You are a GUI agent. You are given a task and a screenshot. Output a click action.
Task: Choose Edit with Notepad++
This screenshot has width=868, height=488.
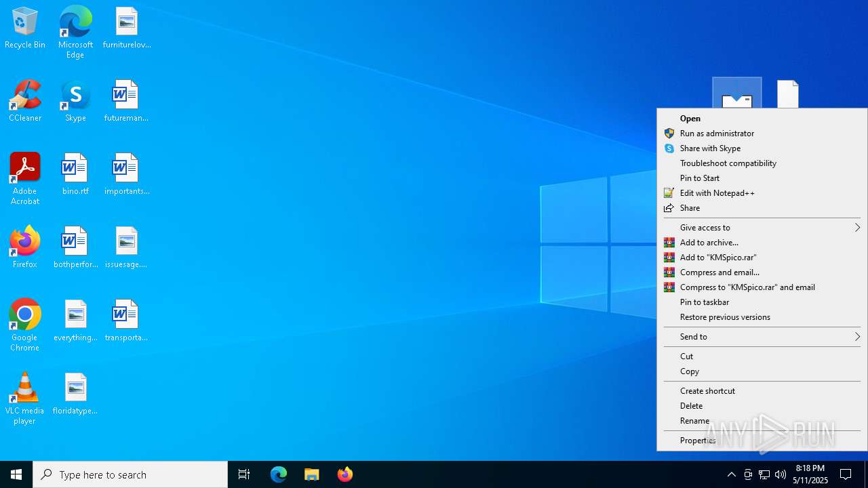(x=762, y=193)
